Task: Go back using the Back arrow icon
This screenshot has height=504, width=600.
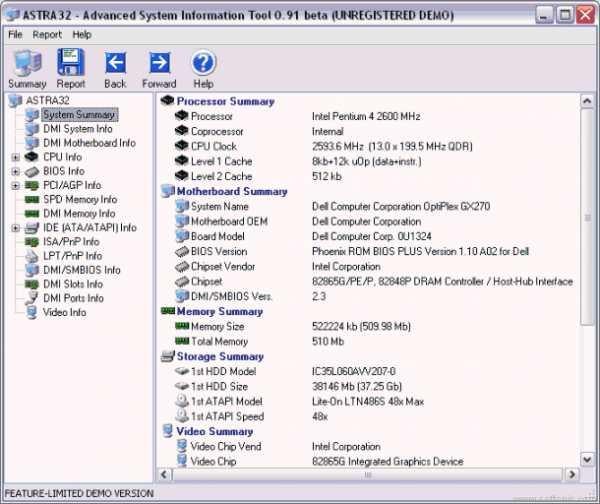Action: pos(115,63)
